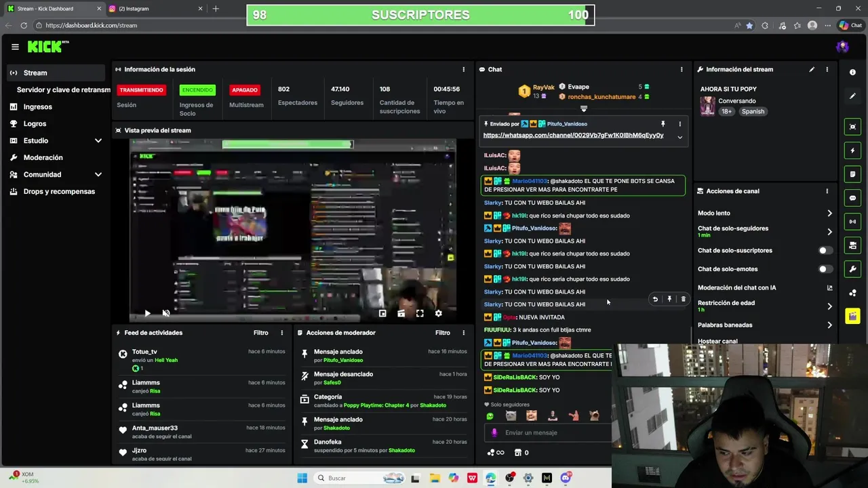Open Información del stream options menu
868x488 pixels.
[x=827, y=69]
